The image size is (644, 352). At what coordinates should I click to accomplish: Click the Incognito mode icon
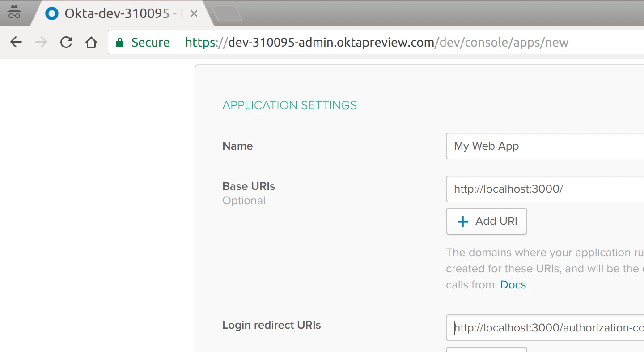coord(14,13)
